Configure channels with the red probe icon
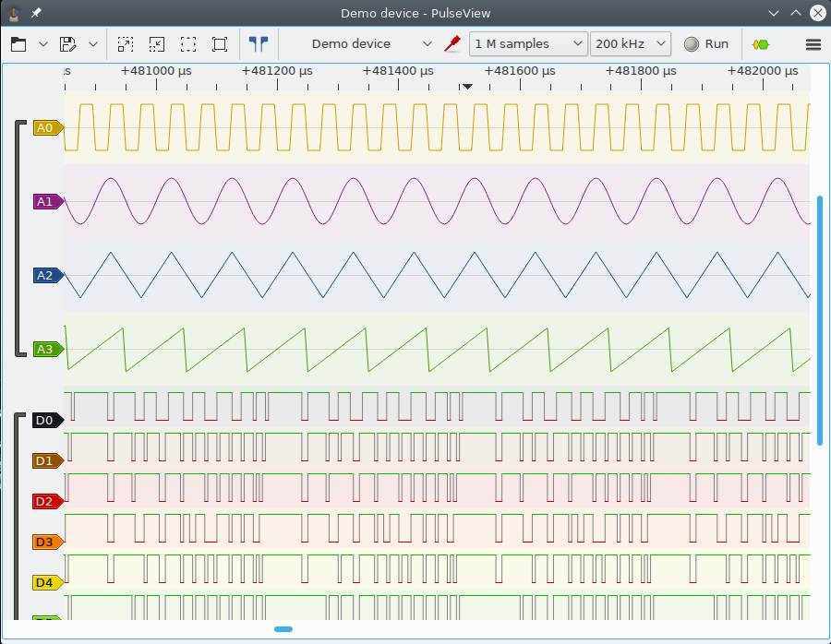Viewport: 831px width, 644px height. click(x=452, y=44)
